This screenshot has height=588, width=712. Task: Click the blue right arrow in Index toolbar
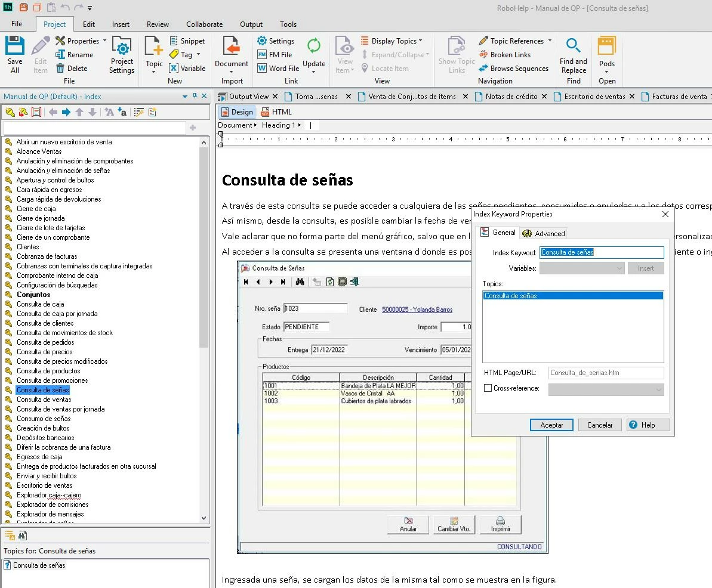coord(66,112)
